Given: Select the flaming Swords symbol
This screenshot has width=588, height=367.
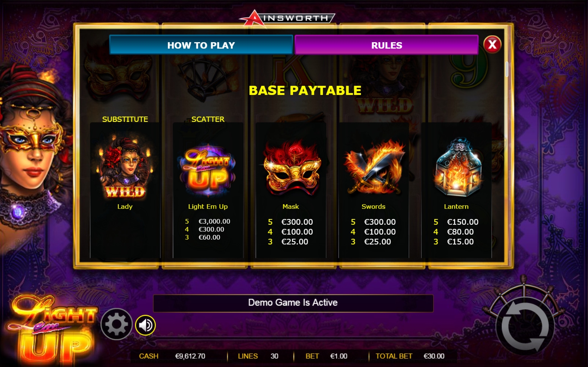Looking at the screenshot, I should [374, 167].
